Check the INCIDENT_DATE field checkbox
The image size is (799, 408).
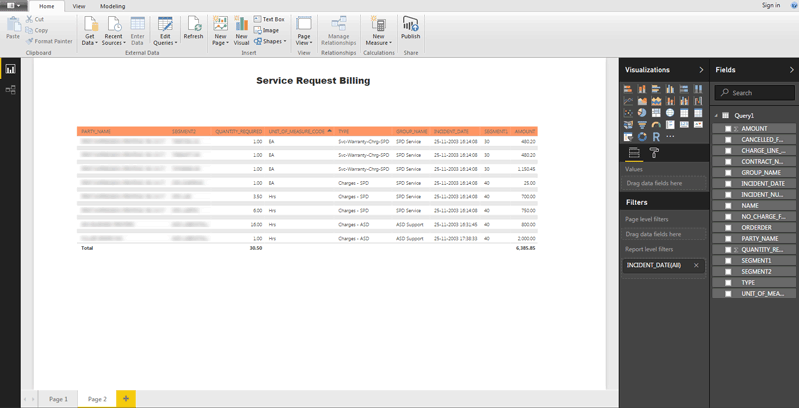pos(728,184)
